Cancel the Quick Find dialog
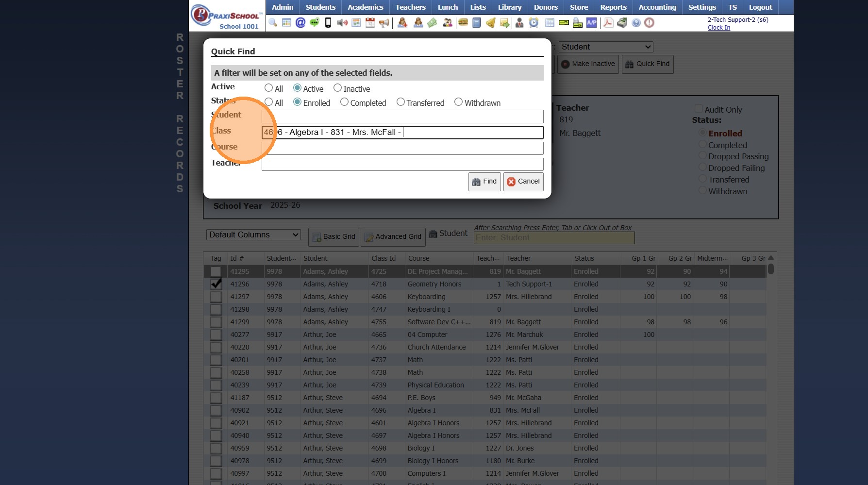 pos(523,182)
